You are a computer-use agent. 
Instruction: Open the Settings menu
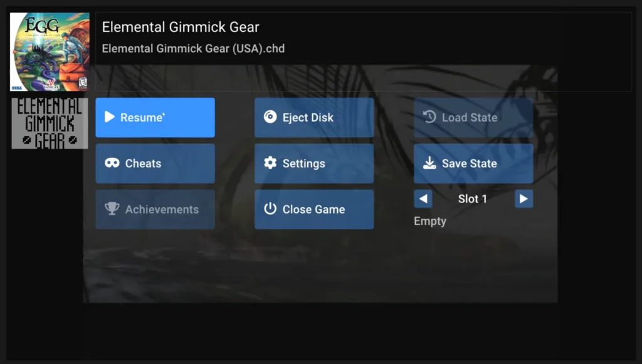pyautogui.click(x=313, y=164)
